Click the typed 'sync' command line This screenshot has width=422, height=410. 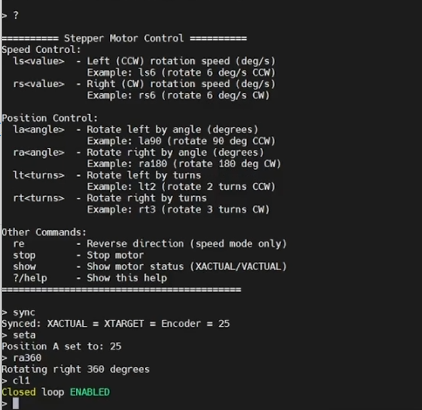click(24, 313)
